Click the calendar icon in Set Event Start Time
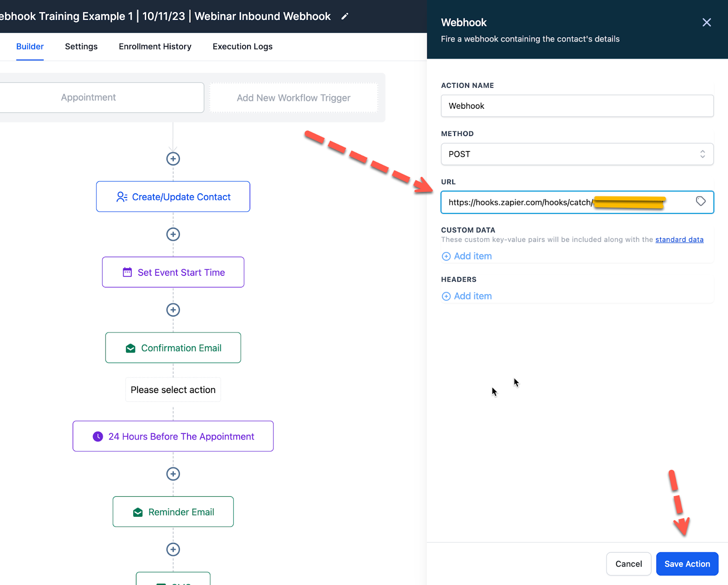This screenshot has width=728, height=585. pyautogui.click(x=127, y=272)
